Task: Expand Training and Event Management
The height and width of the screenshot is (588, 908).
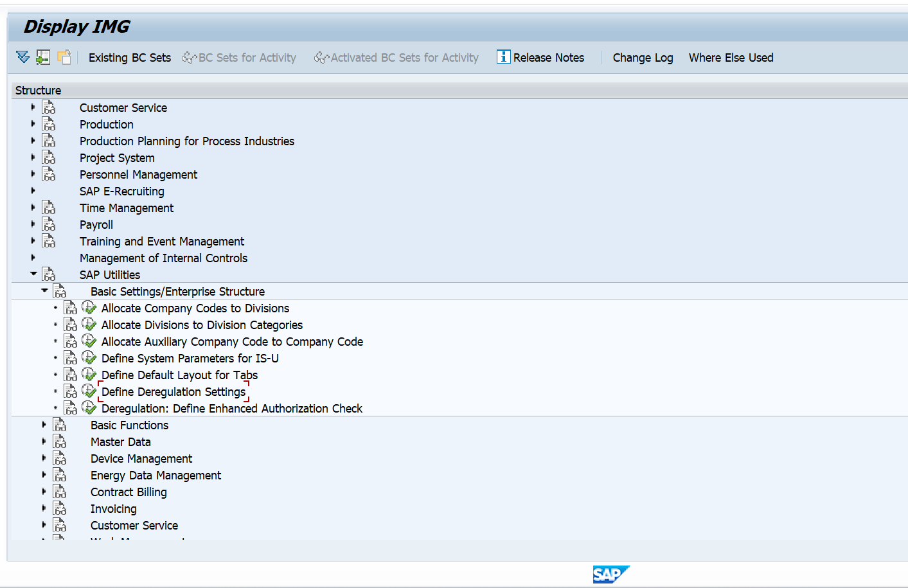Action: tap(33, 241)
